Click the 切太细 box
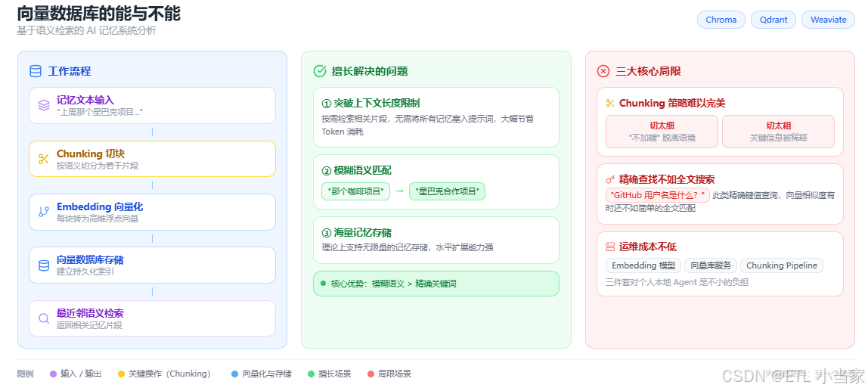The image size is (868, 391). pos(662,132)
